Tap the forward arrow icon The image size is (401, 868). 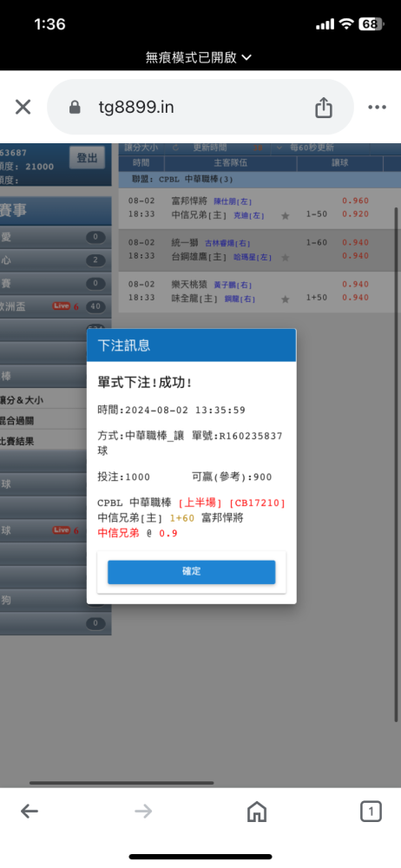[143, 812]
